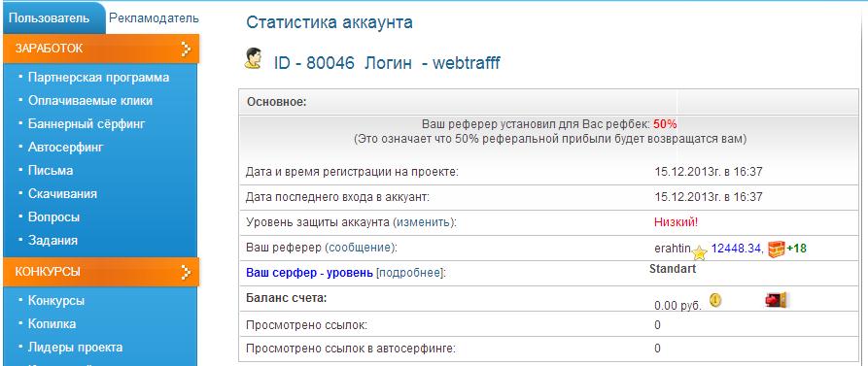The image size is (868, 366).
Task: Click the Standart surfer level value
Action: tap(672, 269)
